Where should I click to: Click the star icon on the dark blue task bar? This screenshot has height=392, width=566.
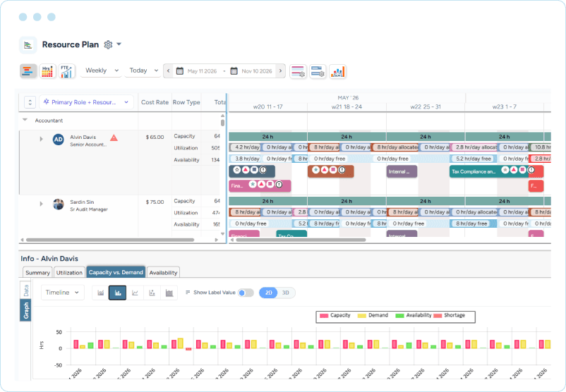click(237, 170)
